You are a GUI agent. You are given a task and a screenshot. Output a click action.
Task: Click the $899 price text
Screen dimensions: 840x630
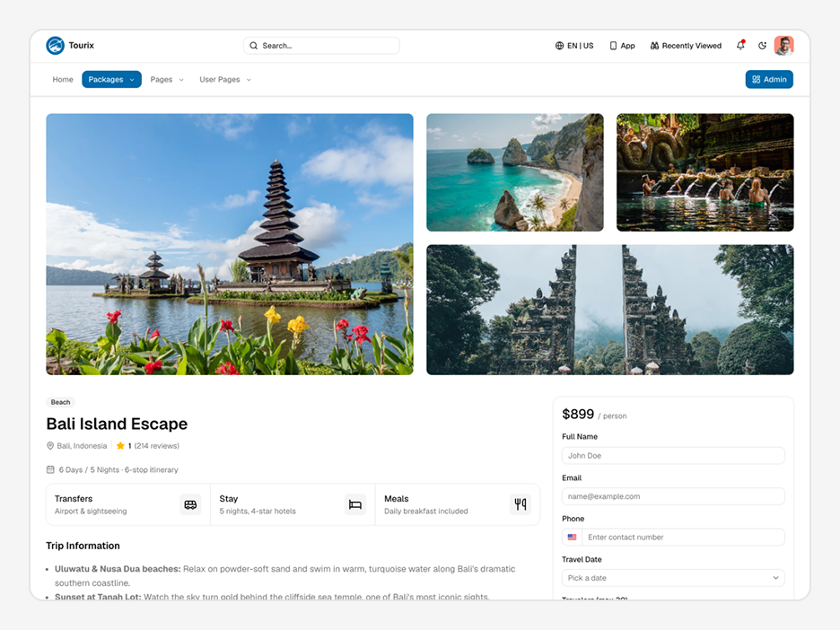(x=578, y=414)
